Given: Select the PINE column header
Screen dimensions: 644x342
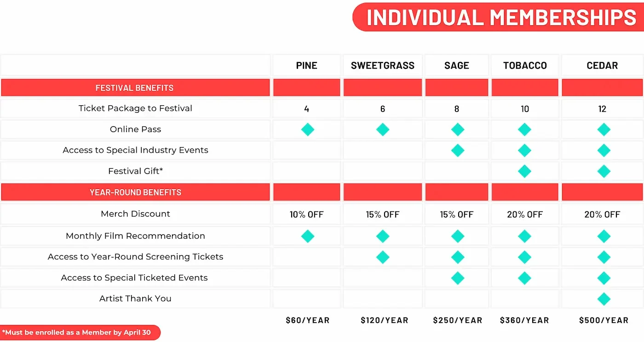Looking at the screenshot, I should point(307,65).
